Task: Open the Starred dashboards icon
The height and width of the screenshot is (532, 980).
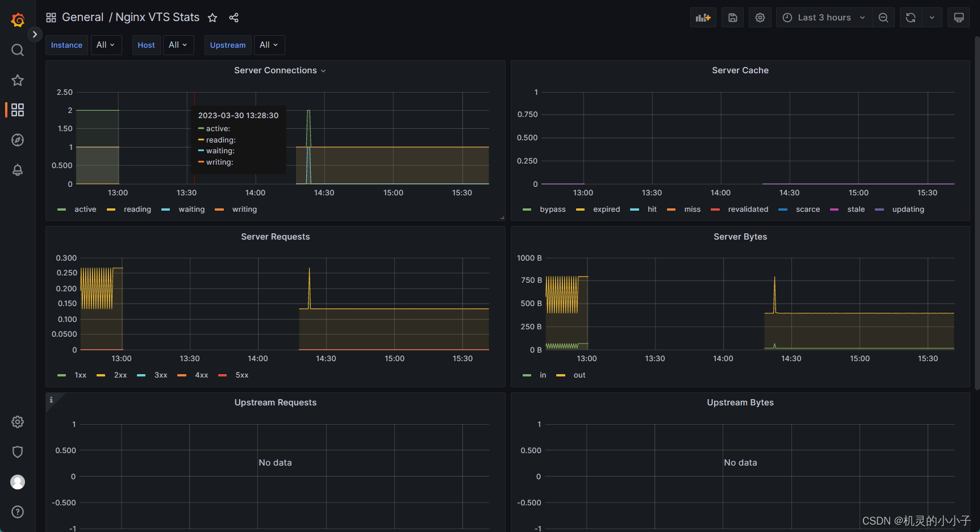Action: [x=18, y=80]
